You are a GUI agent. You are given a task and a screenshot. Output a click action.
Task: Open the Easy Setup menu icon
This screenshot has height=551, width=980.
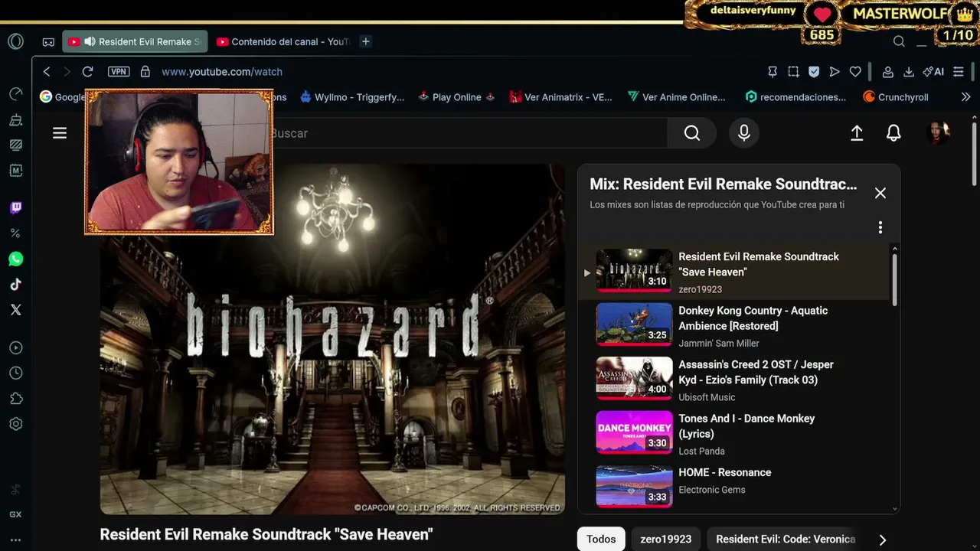(x=959, y=71)
